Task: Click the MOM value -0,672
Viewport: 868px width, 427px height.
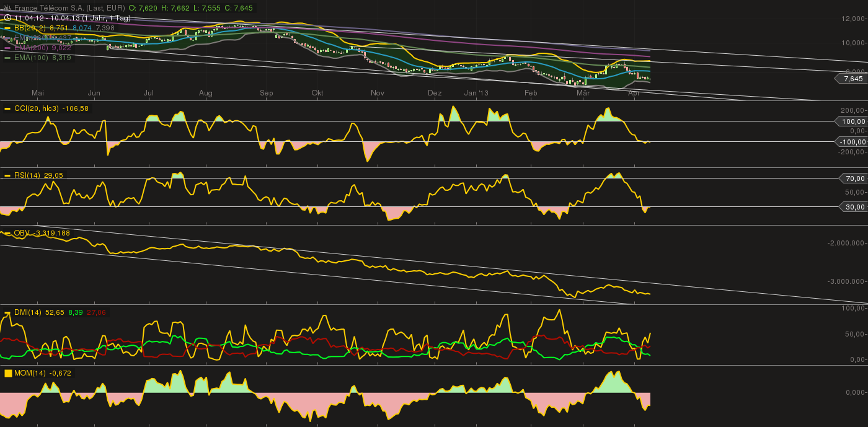Action: [x=60, y=373]
